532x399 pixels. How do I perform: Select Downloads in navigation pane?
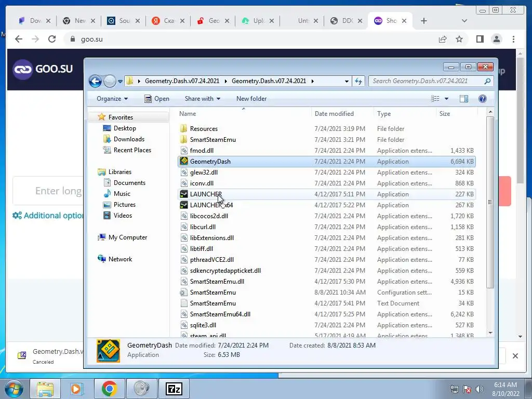[129, 139]
